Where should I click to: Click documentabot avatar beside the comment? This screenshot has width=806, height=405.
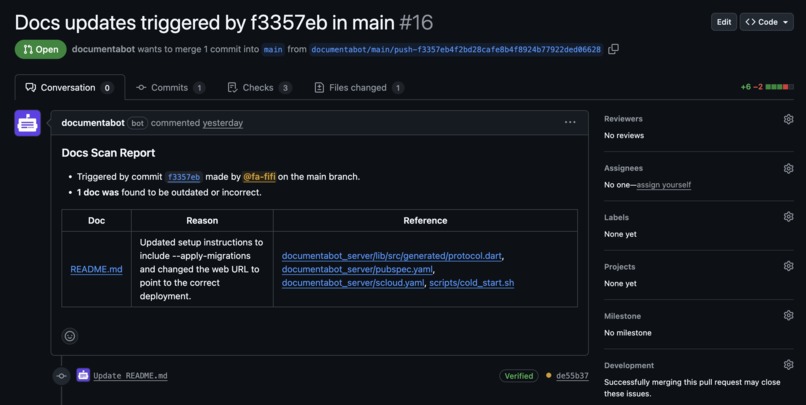click(27, 123)
